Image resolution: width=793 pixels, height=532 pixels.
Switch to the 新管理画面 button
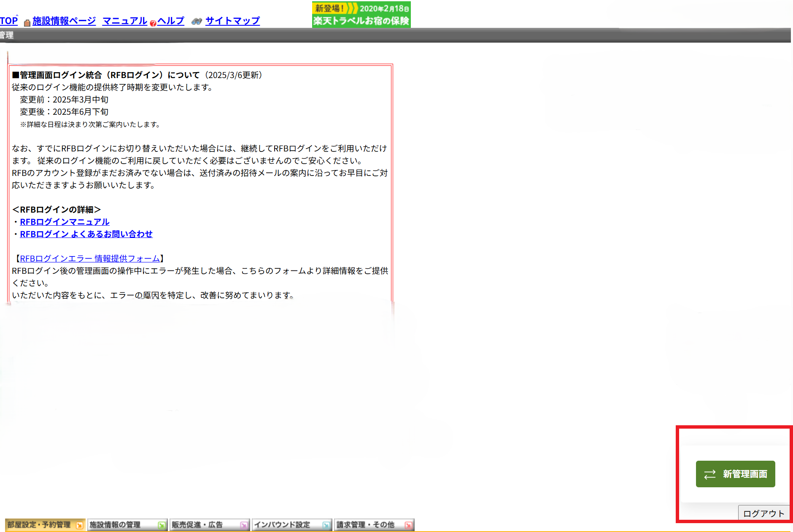[735, 474]
